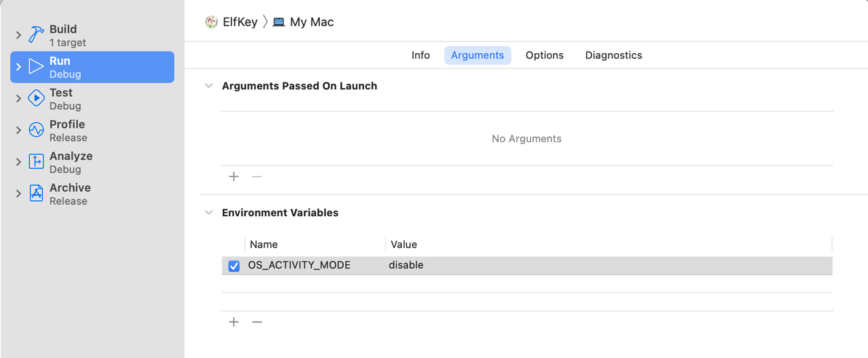Click the Archive icon in sidebar
Screen dimensions: 868x358
point(36,194)
